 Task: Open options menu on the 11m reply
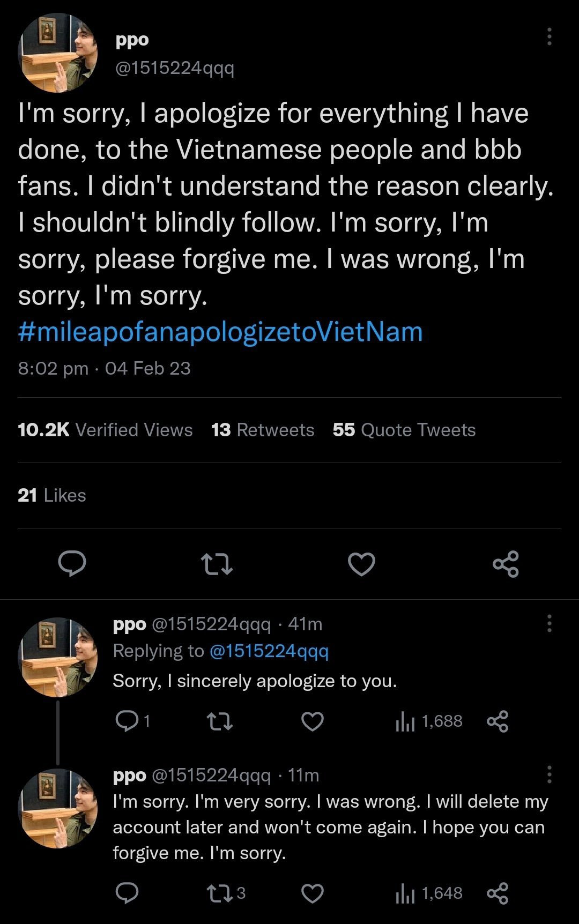(549, 774)
